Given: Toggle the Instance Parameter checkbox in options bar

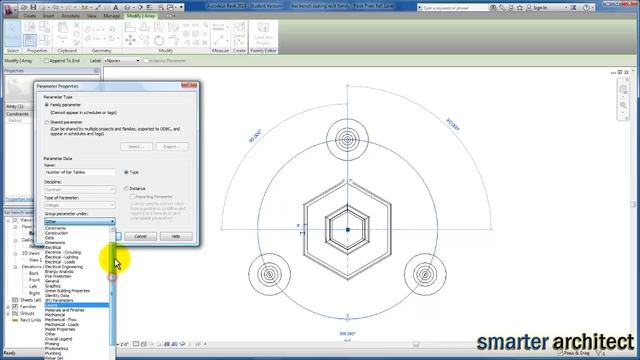Looking at the screenshot, I should pos(146,61).
